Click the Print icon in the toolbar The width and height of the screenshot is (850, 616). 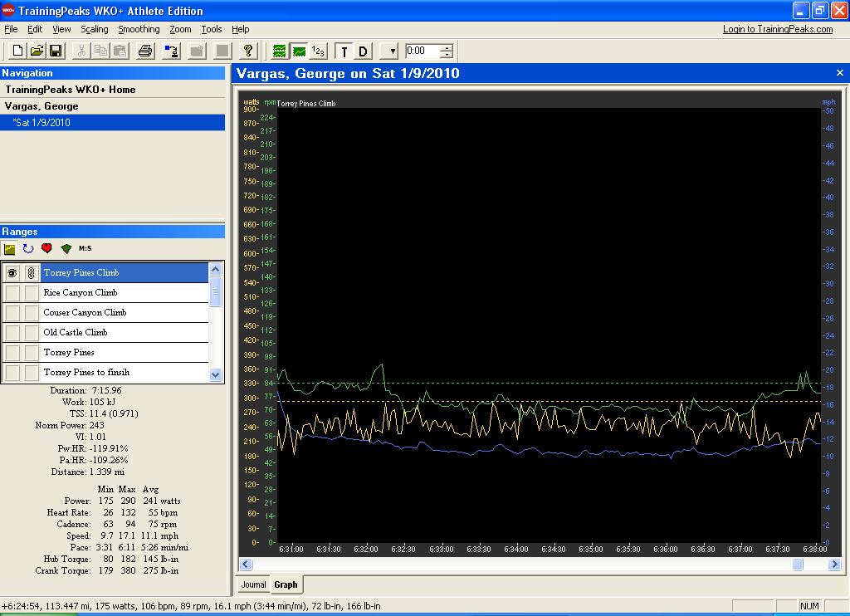click(x=145, y=51)
